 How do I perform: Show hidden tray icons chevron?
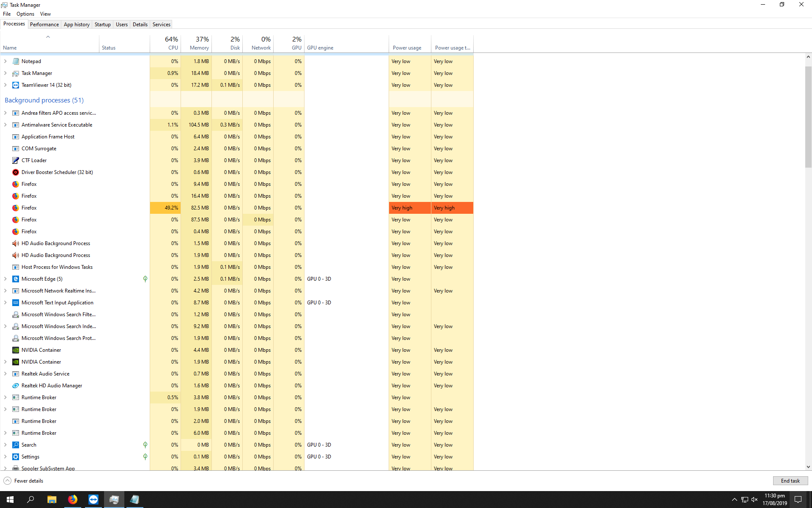734,500
